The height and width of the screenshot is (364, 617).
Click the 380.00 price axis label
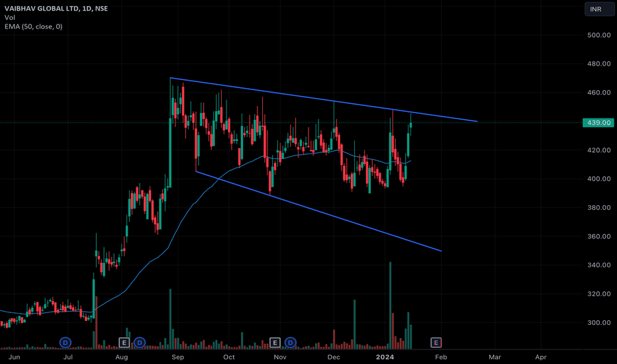coord(599,207)
